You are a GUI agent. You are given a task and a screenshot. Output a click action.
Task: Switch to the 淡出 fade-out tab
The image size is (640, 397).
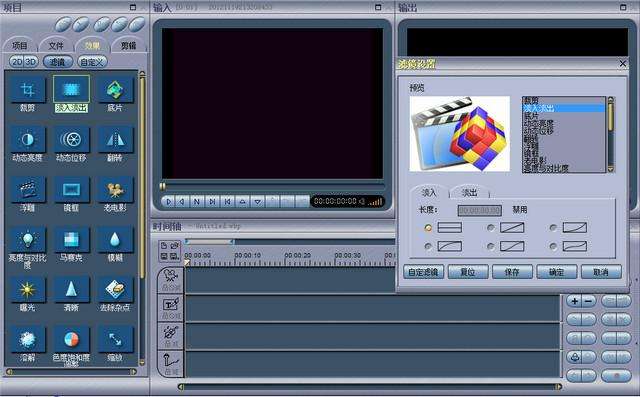(x=469, y=192)
